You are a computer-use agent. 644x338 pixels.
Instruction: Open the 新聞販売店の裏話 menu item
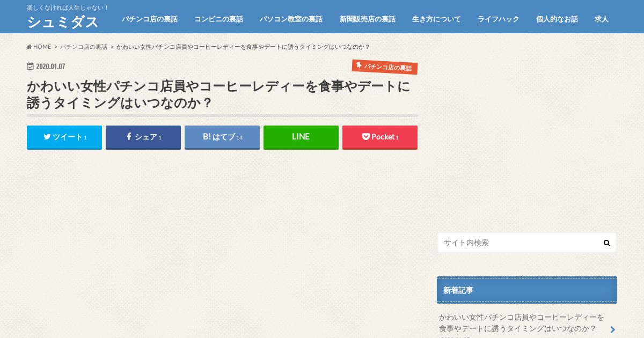pyautogui.click(x=367, y=19)
